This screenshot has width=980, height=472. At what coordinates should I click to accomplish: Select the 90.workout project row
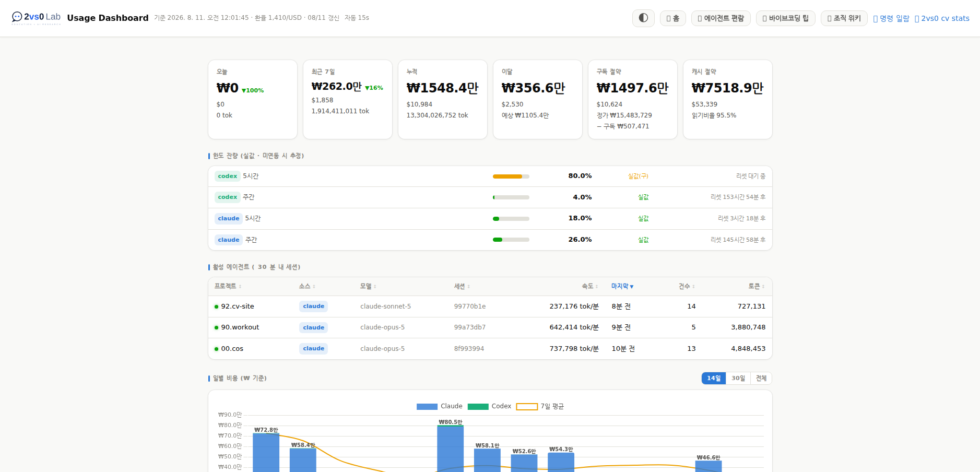point(490,327)
